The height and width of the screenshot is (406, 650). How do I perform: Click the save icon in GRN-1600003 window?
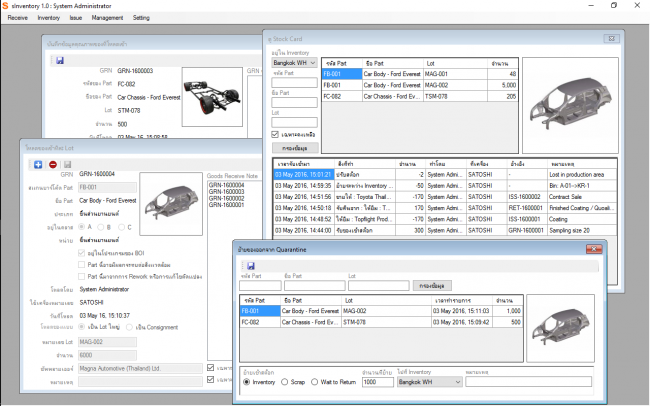(x=61, y=61)
